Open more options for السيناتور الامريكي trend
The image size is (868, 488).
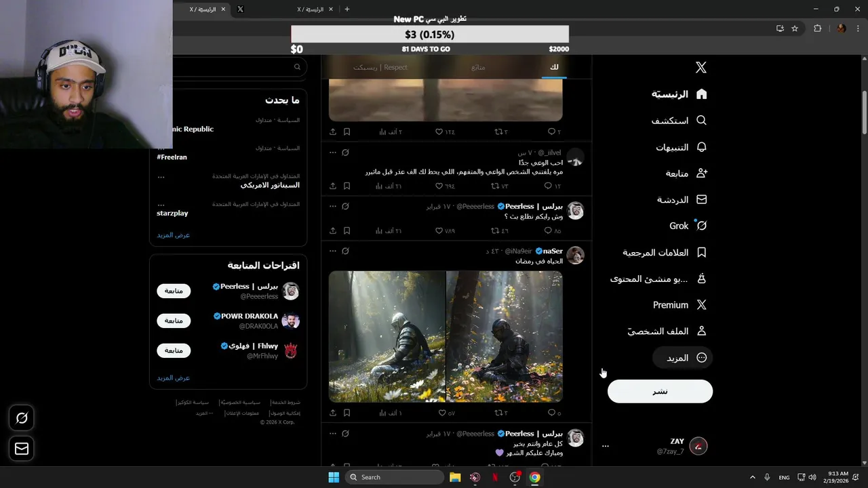pyautogui.click(x=161, y=176)
